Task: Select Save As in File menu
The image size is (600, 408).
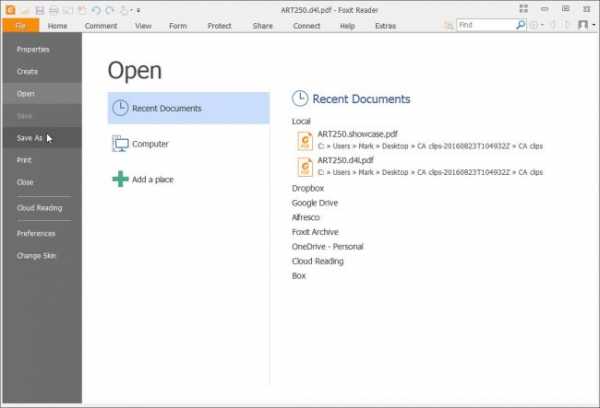Action: [x=42, y=138]
